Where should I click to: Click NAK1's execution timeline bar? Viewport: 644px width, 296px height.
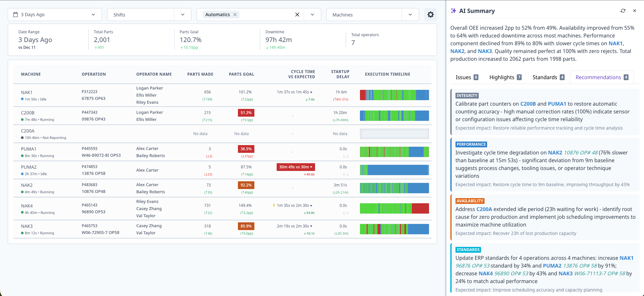(394, 95)
